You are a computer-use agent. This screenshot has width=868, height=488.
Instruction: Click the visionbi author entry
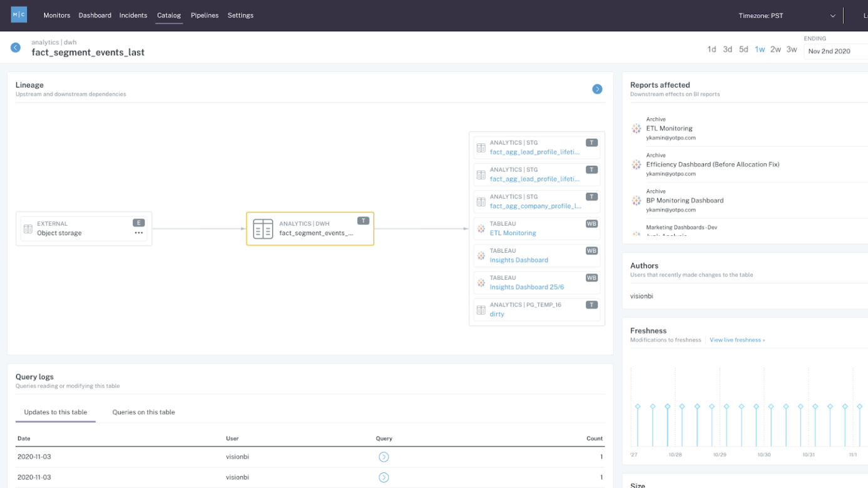click(641, 296)
